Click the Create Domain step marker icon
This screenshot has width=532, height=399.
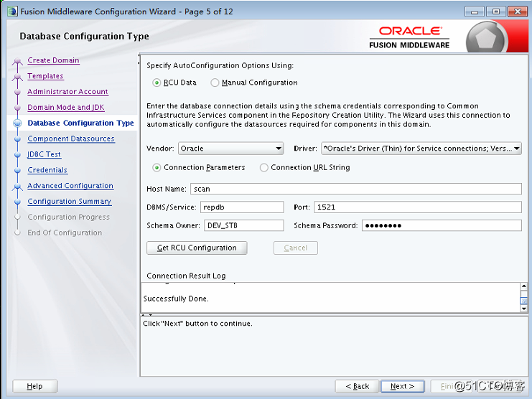click(x=17, y=62)
